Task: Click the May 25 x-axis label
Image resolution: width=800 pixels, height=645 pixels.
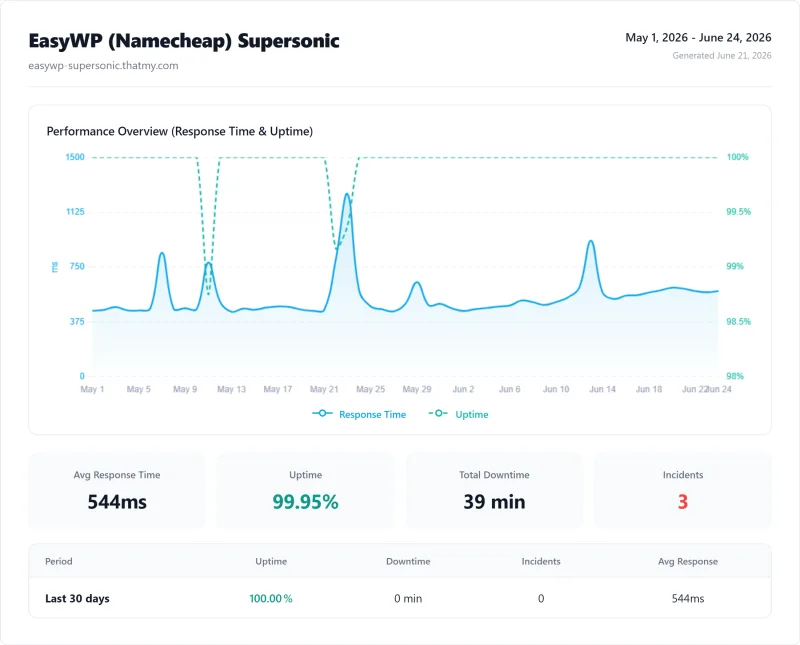Action: (x=370, y=389)
